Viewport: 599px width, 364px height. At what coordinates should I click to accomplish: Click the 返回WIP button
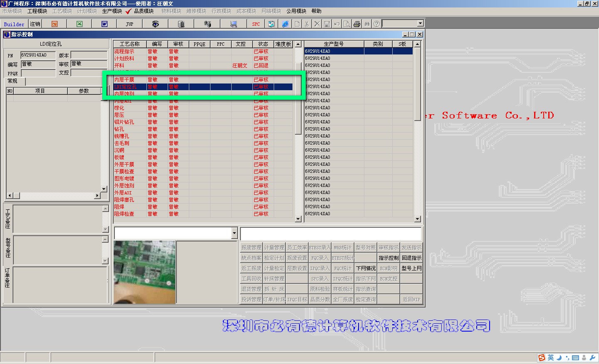coord(411,299)
